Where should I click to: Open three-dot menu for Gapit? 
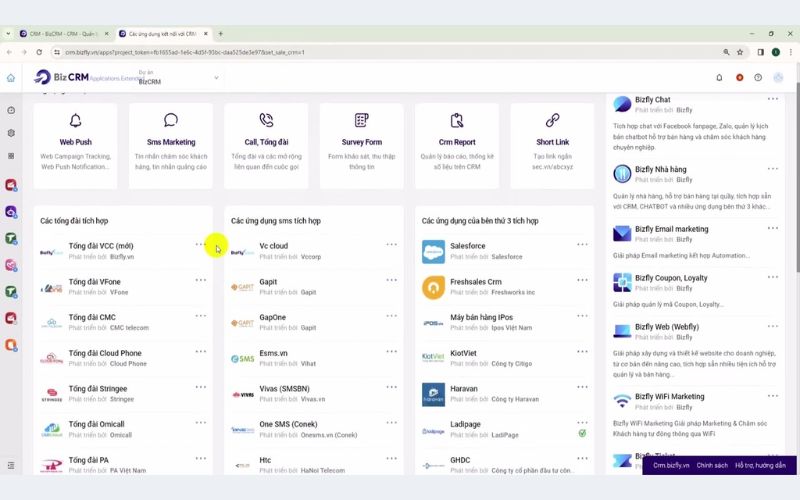click(x=391, y=280)
